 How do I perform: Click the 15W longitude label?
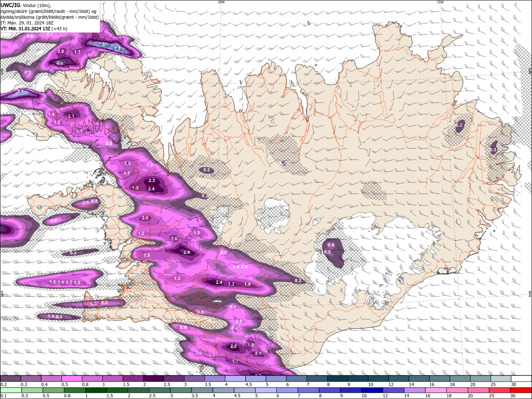coord(440,2)
